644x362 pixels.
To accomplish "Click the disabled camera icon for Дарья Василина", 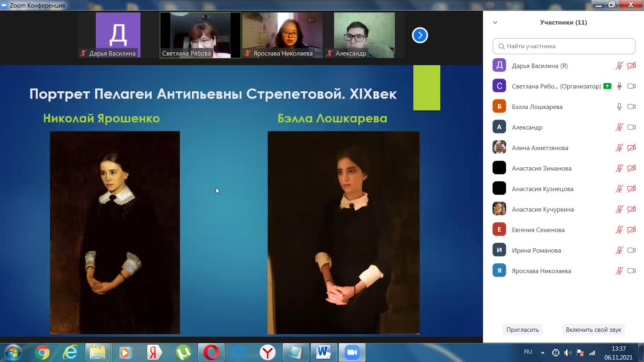I will point(632,66).
